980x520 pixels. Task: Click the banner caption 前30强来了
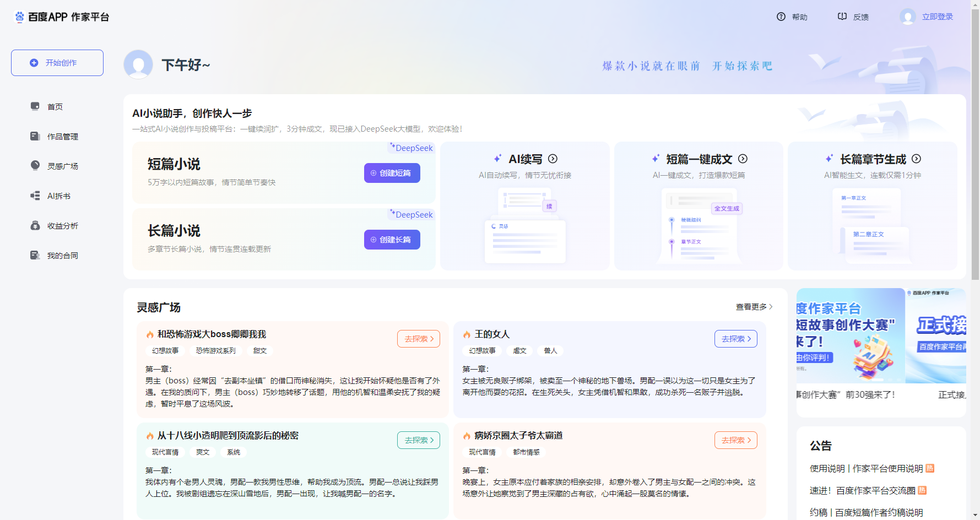[x=870, y=395]
